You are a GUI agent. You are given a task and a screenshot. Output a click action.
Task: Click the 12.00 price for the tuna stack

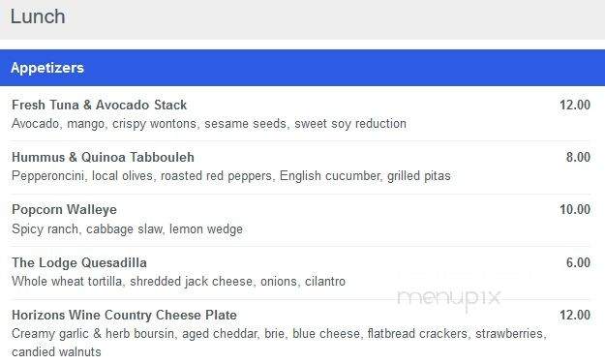575,105
